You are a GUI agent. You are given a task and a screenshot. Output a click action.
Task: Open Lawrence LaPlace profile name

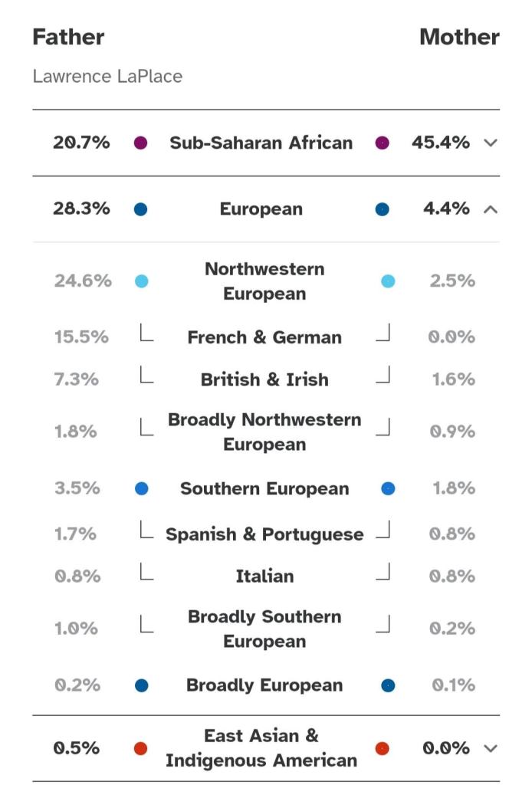click(x=107, y=77)
